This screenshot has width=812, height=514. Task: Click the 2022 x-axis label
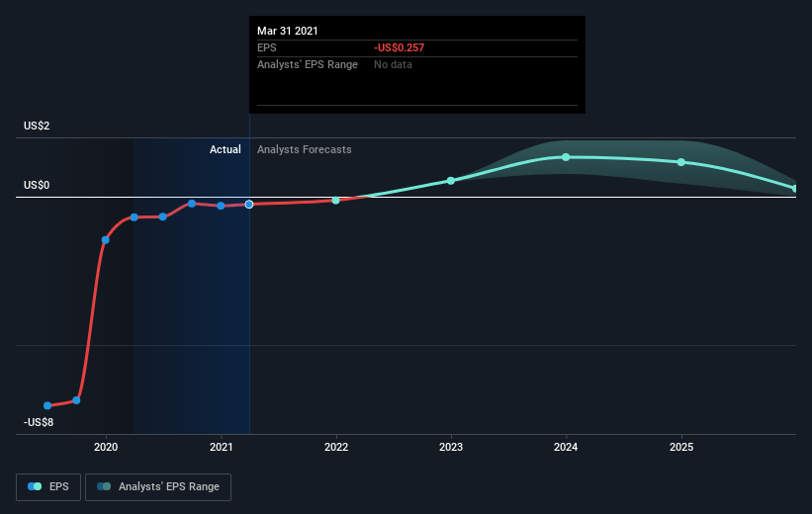click(336, 447)
